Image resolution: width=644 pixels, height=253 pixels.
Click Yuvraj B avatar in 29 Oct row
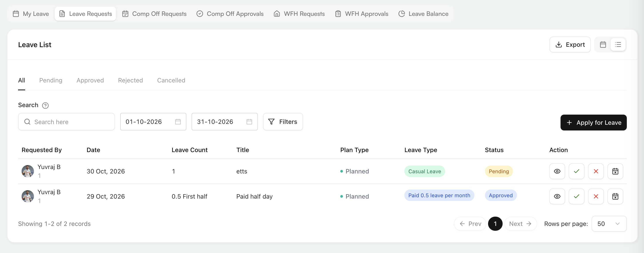coord(28,196)
